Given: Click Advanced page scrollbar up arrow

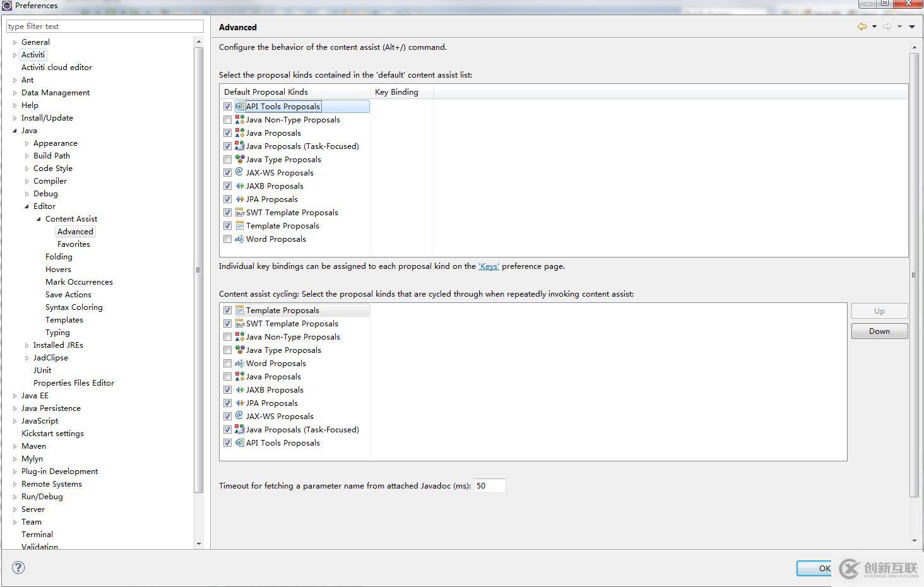Looking at the screenshot, I should 915,47.
